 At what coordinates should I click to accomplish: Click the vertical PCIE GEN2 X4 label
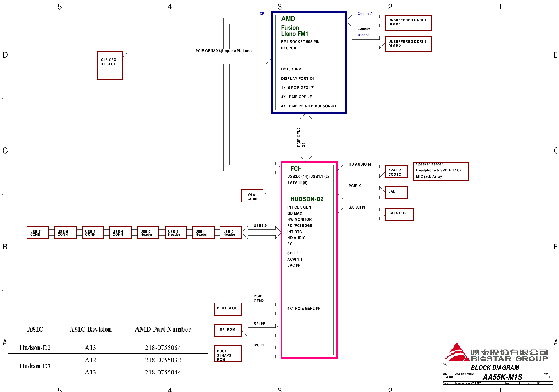(301, 137)
